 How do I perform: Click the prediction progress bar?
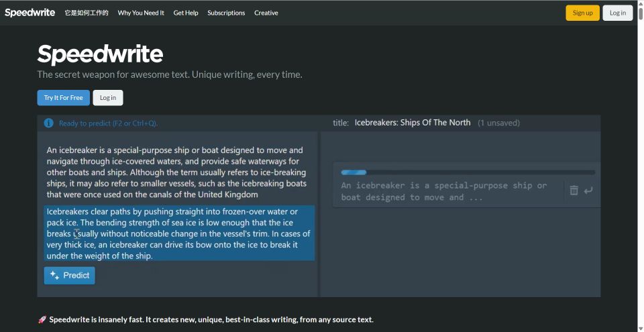click(x=468, y=172)
